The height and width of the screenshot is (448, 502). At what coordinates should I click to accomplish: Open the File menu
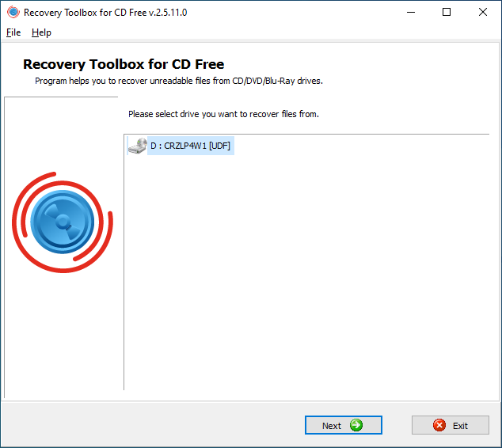13,32
